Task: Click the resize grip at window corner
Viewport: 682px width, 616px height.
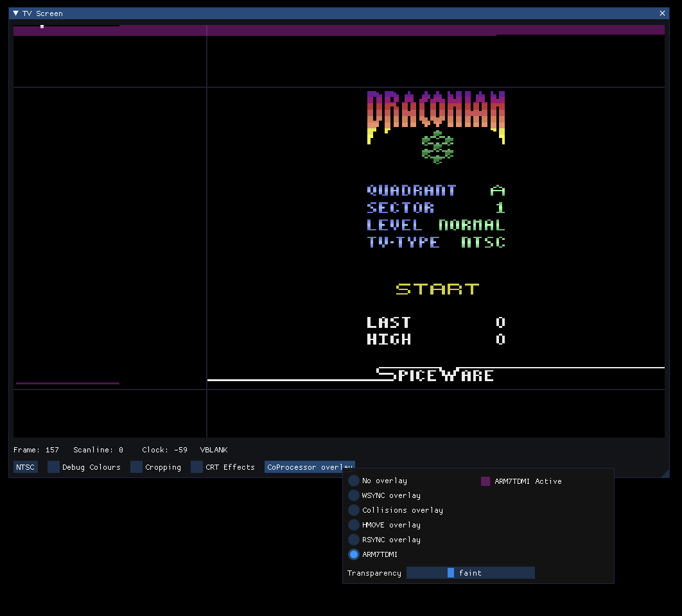Action: (665, 474)
